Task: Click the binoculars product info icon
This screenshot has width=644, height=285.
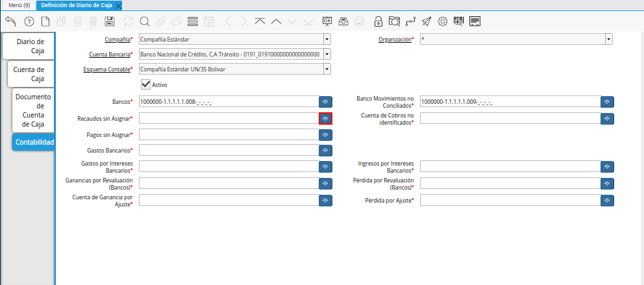Action: coord(458,21)
